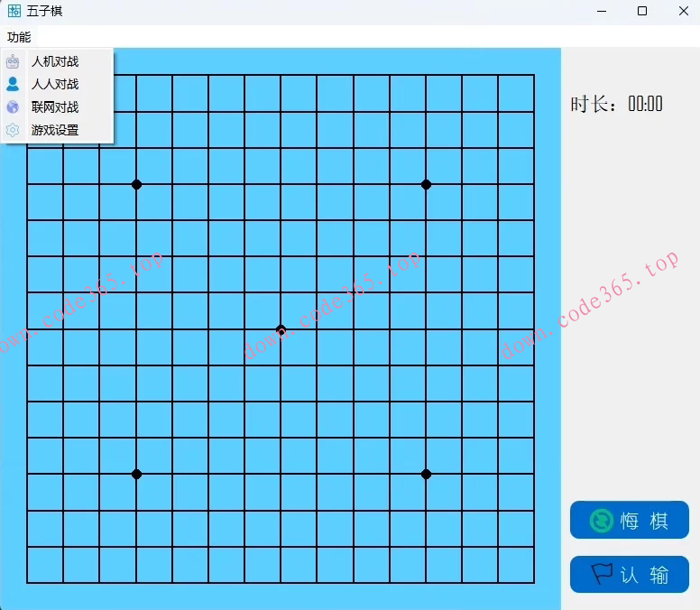Click the flag icon on 认输
700x610 pixels.
coord(602,573)
